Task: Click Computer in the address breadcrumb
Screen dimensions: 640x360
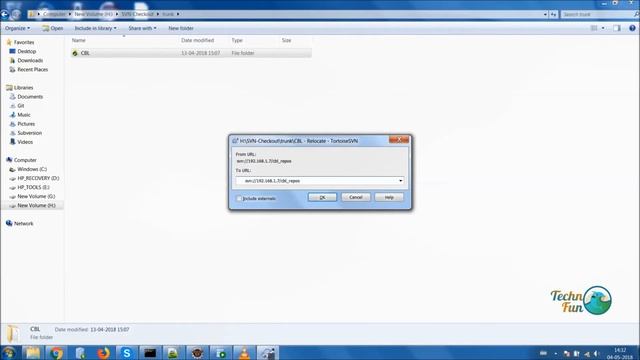Action: point(54,14)
